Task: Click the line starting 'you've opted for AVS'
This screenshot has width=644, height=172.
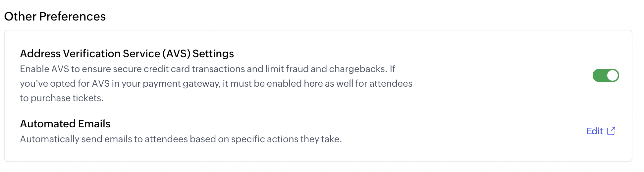Action: [216, 83]
